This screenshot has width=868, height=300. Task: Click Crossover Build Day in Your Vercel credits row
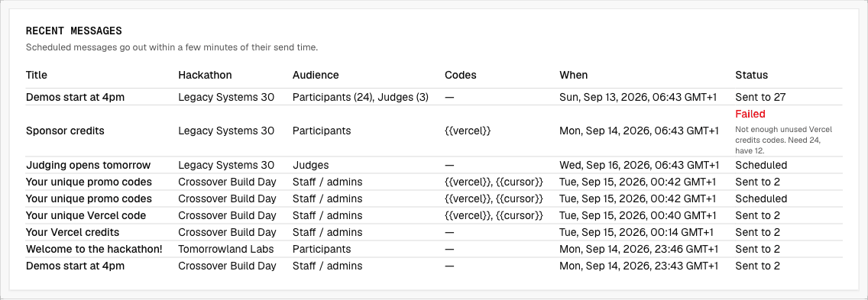tap(227, 233)
